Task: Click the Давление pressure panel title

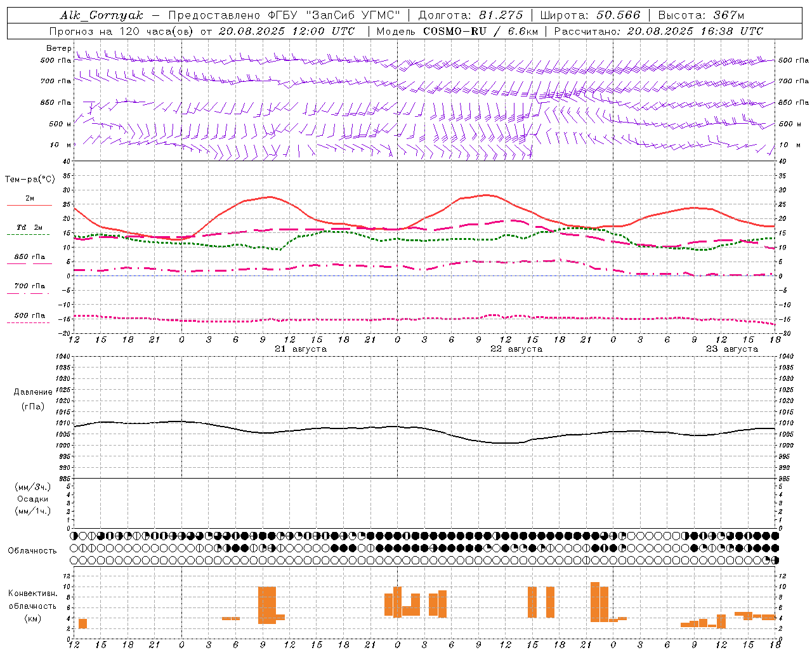Action: [33, 392]
